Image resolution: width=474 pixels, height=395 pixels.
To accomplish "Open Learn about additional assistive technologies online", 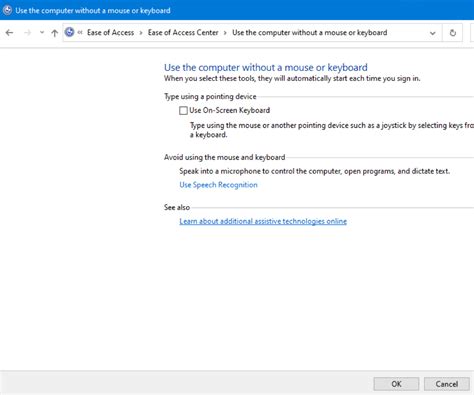I will pos(263,221).
